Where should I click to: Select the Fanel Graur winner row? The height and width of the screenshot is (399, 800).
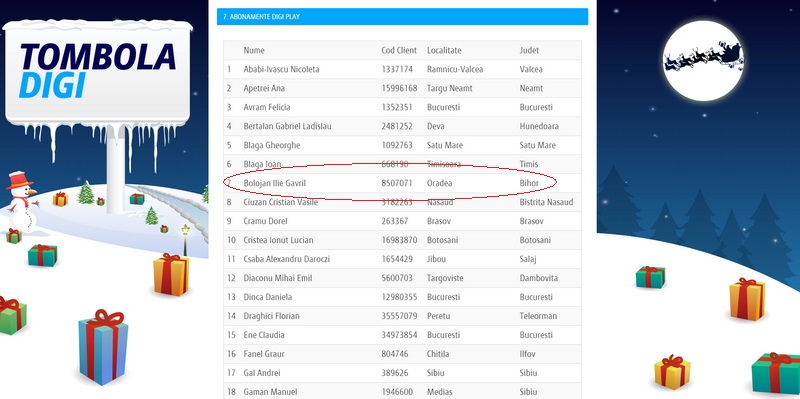[402, 354]
